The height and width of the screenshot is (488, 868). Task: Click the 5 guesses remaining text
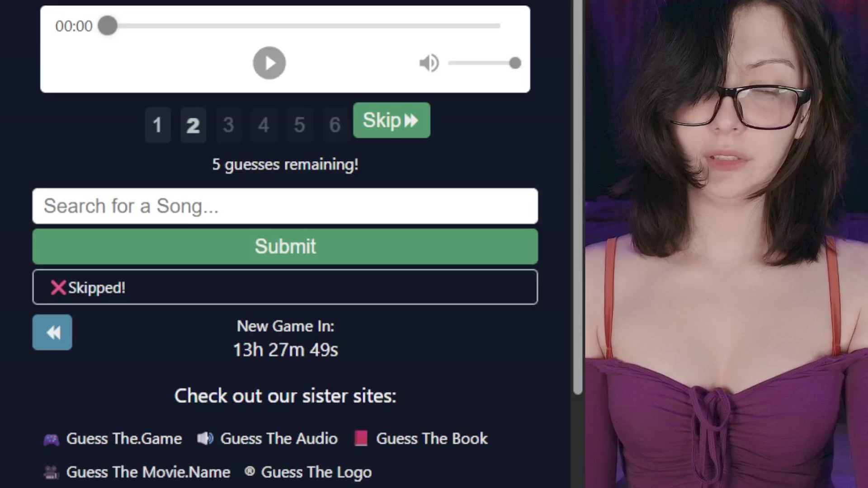point(285,164)
